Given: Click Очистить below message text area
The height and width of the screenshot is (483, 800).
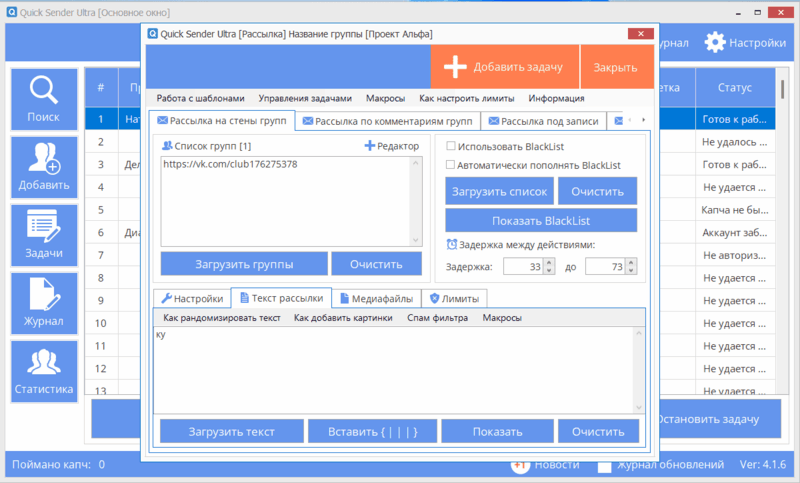Looking at the screenshot, I should click(598, 431).
